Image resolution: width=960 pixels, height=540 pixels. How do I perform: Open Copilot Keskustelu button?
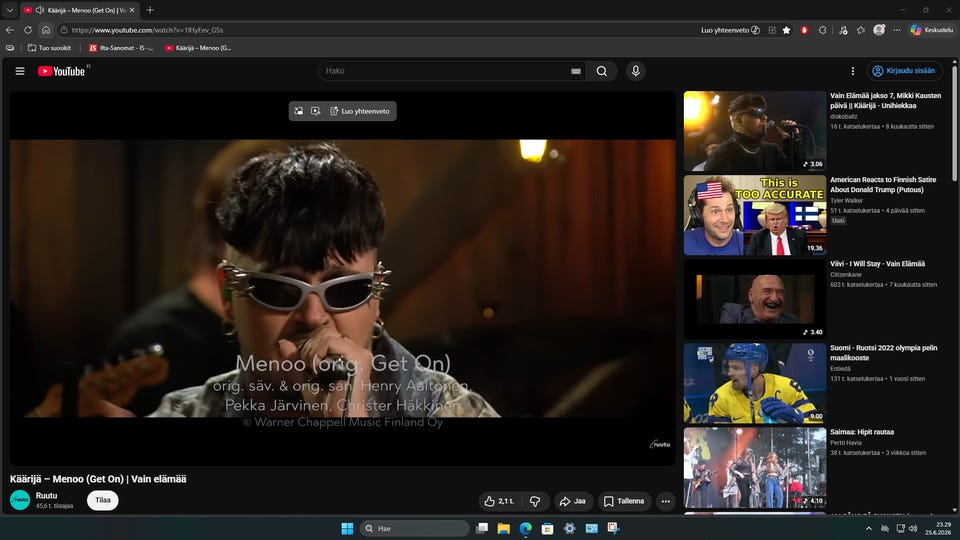932,29
